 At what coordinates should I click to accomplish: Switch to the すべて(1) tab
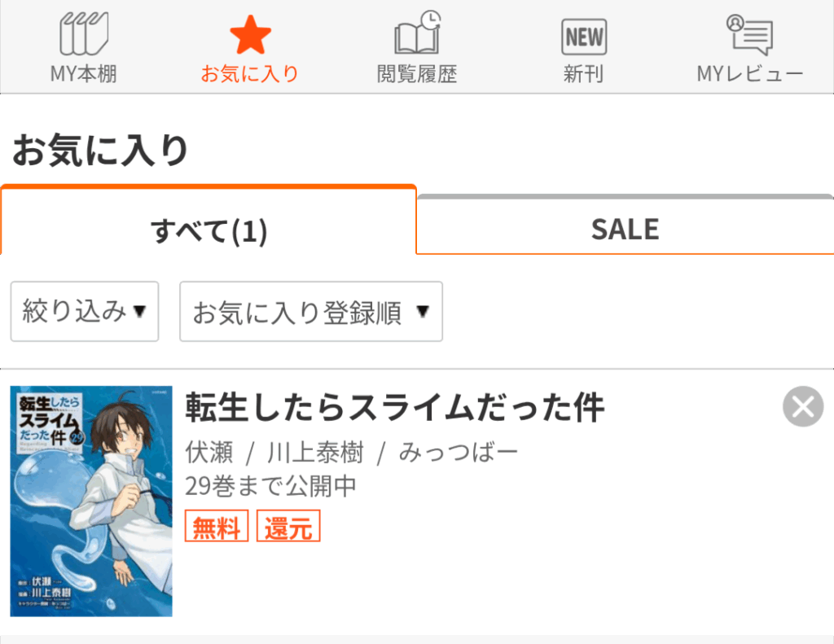tap(208, 230)
